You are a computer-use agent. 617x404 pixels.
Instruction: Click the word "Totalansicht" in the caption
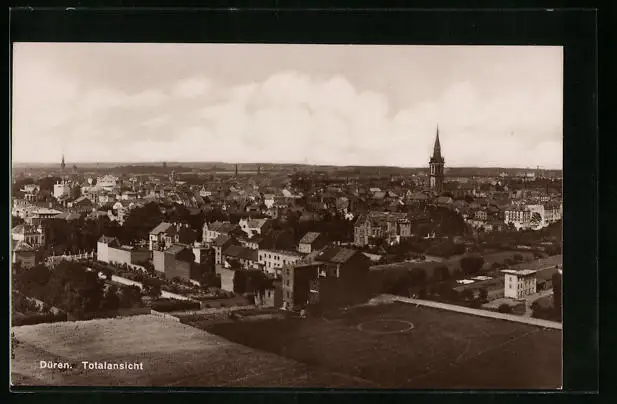click(x=112, y=366)
